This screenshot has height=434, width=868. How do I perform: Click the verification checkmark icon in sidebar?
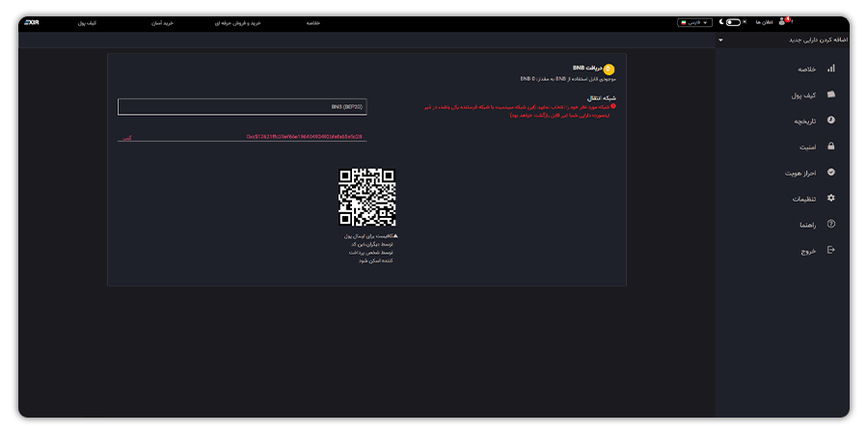coord(831,173)
